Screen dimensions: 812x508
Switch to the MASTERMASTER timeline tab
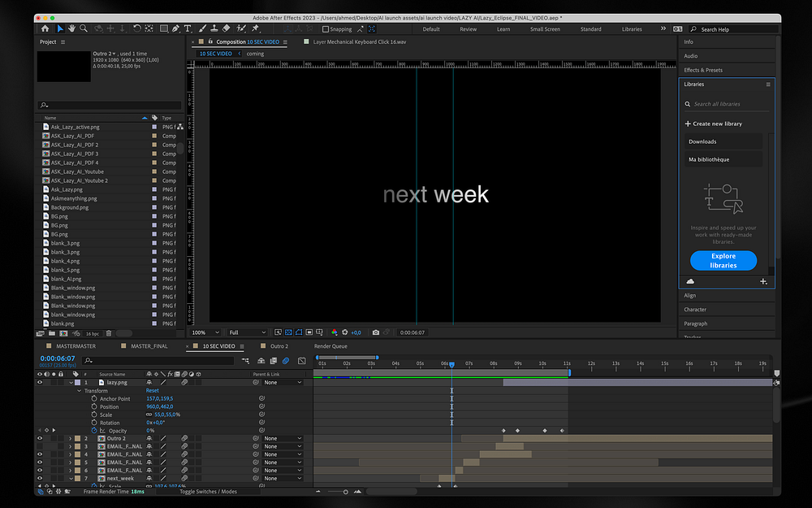[x=76, y=346]
